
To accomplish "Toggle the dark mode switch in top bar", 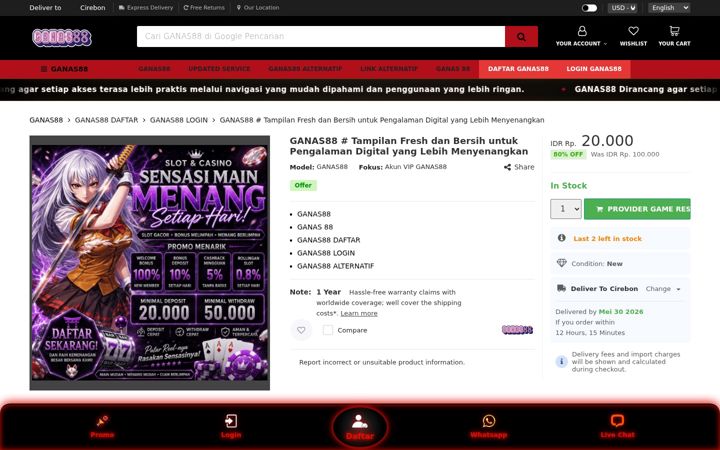I will pyautogui.click(x=589, y=8).
